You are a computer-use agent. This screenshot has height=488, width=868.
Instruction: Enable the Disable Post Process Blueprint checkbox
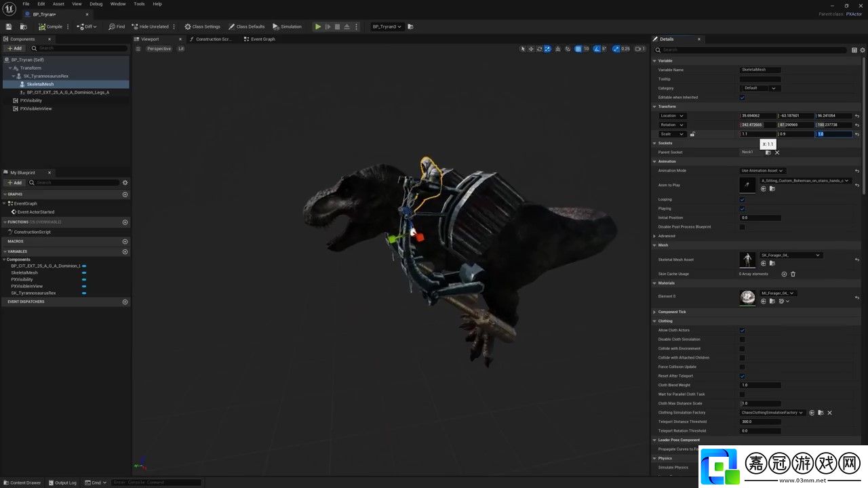coord(742,227)
